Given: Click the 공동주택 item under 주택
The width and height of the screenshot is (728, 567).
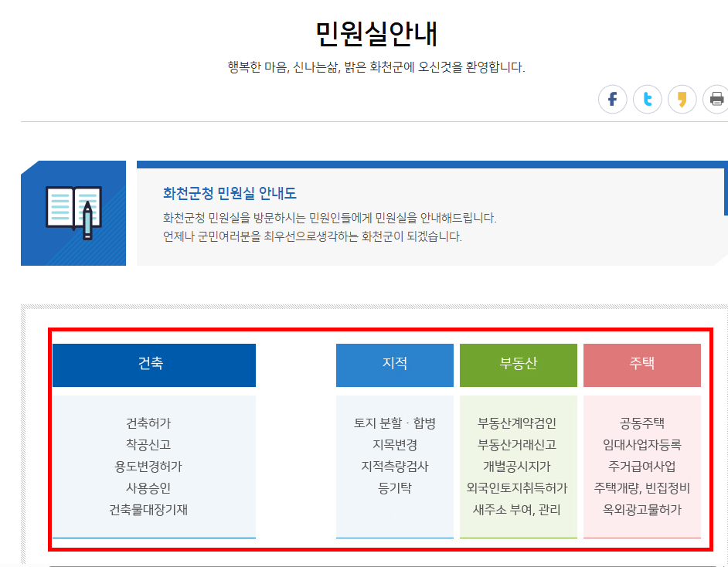Looking at the screenshot, I should [642, 423].
